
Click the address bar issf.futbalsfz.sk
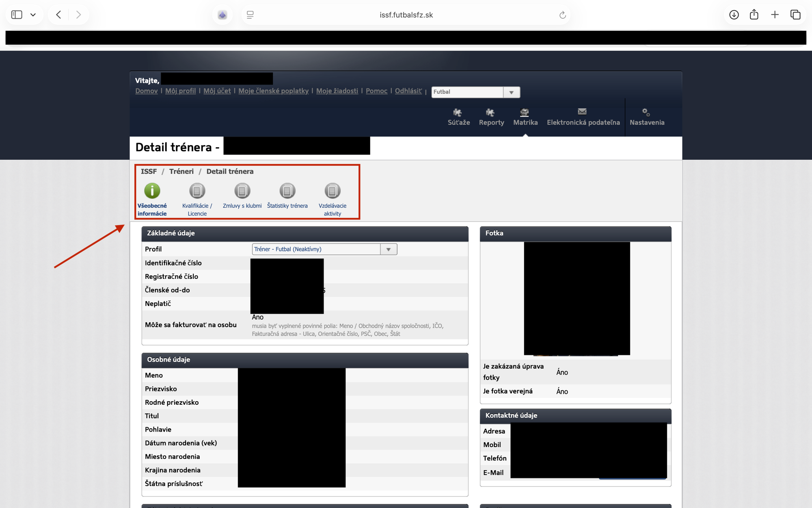pyautogui.click(x=406, y=15)
